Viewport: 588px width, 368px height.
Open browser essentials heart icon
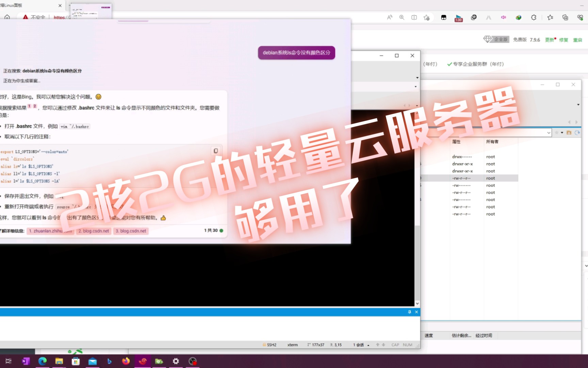click(x=580, y=17)
